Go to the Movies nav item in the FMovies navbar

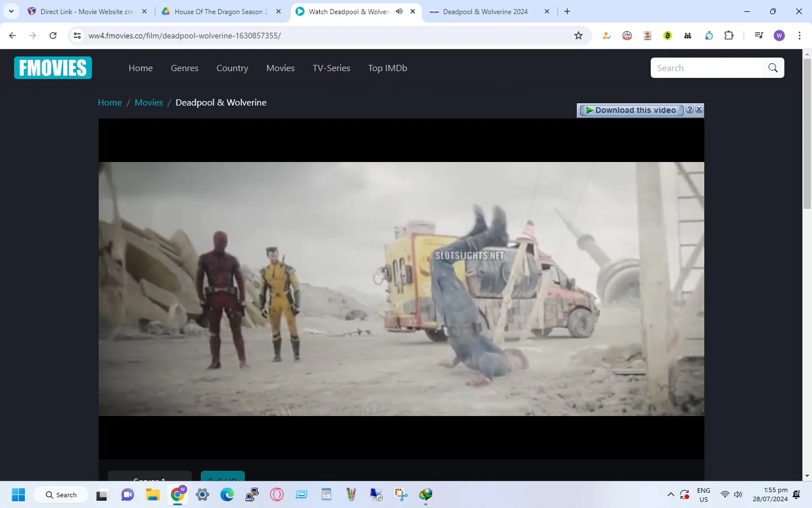tap(280, 68)
